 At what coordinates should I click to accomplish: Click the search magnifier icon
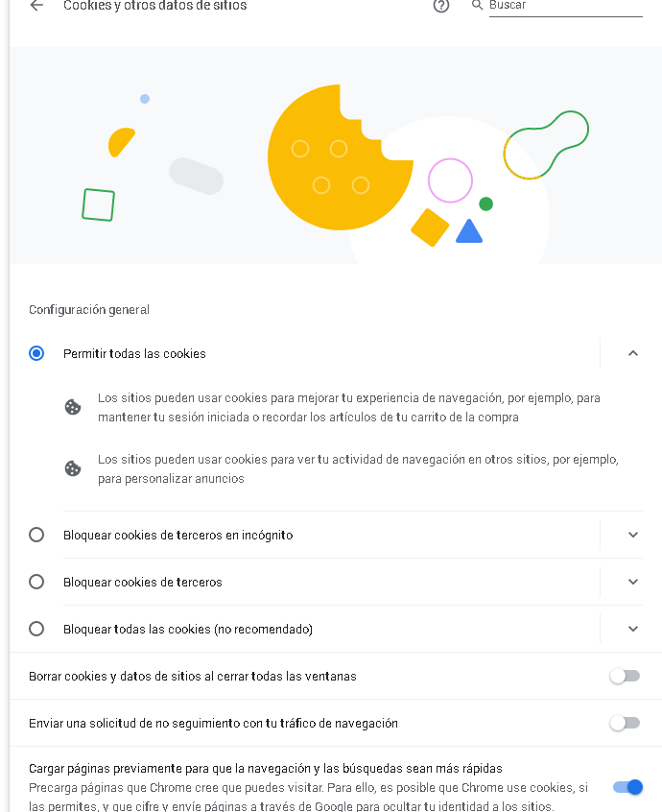(477, 5)
